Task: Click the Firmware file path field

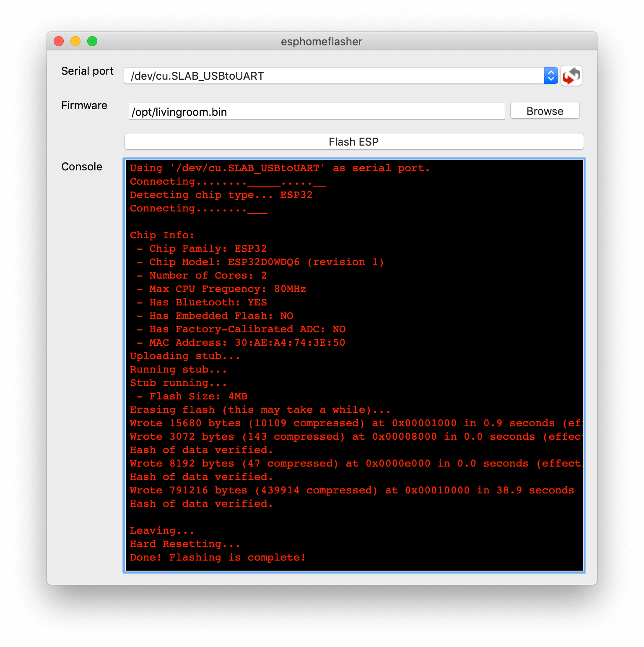Action: click(x=317, y=111)
